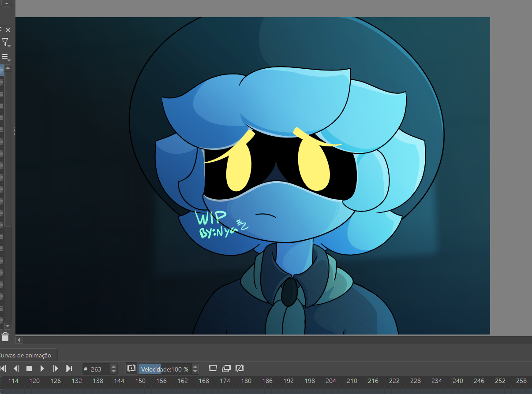532x394 pixels.
Task: Decrease the Velocidade value with down arrow
Action: pyautogui.click(x=195, y=371)
